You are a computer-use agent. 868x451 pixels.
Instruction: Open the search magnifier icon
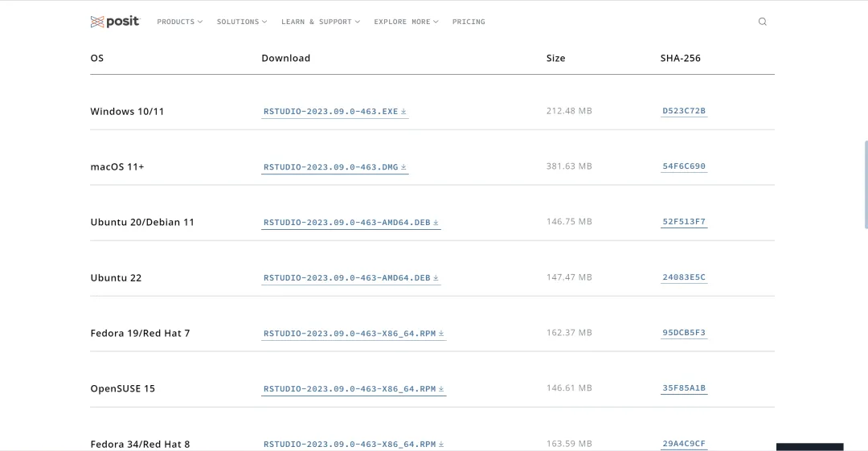tap(762, 22)
